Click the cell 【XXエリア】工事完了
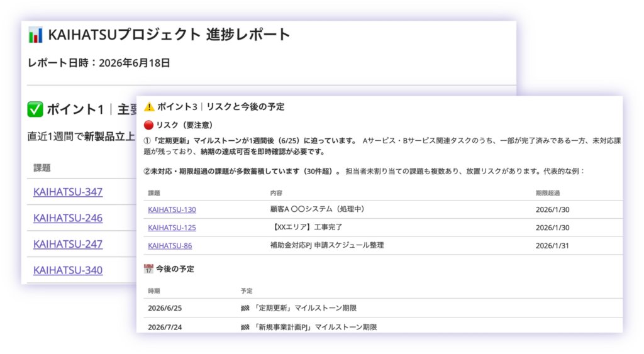This screenshot has height=354, width=644. pyautogui.click(x=307, y=227)
